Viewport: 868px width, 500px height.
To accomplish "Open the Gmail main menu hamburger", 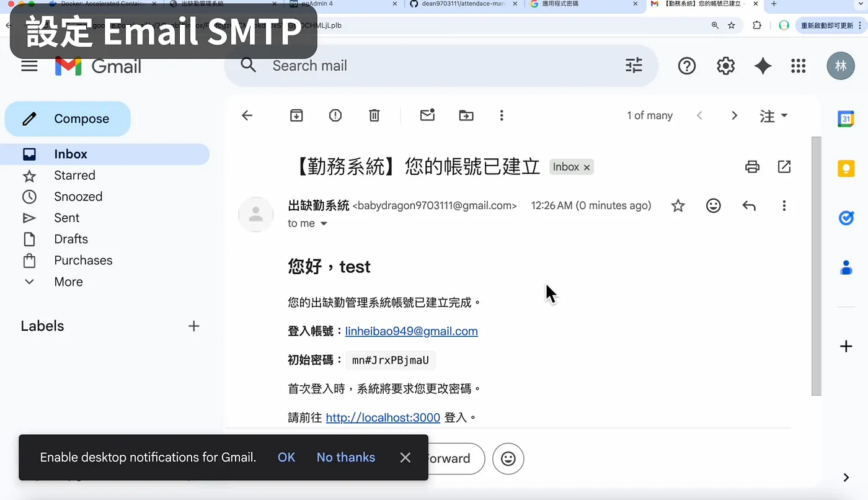I will 29,66.
